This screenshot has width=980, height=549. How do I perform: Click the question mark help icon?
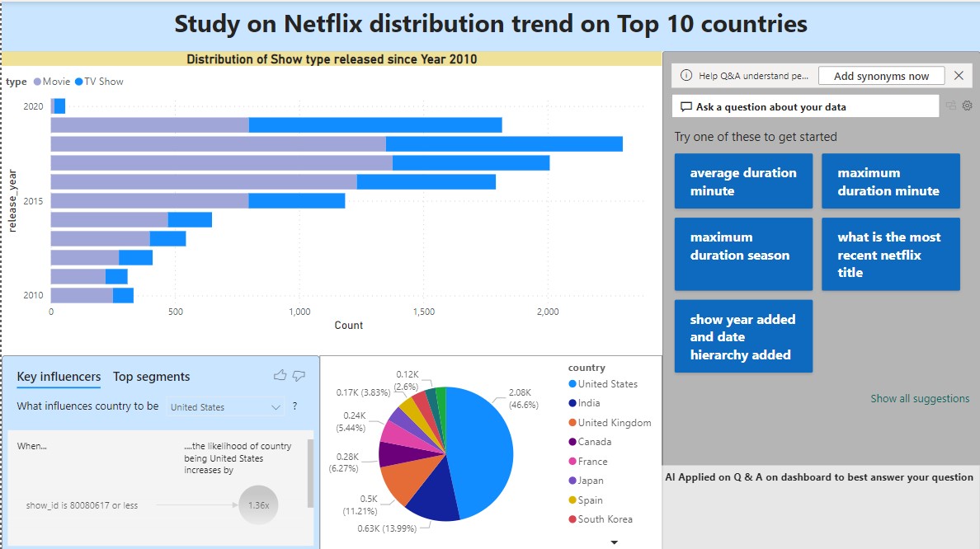(295, 406)
